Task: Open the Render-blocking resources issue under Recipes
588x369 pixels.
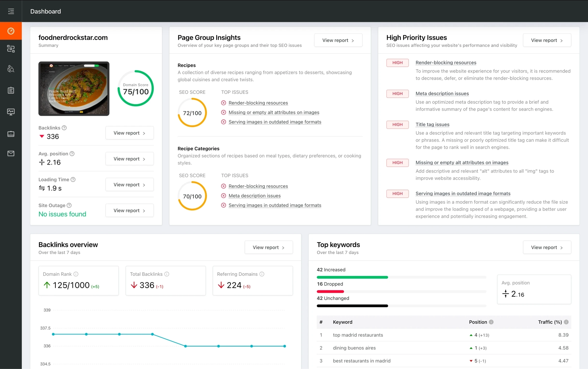Action: 258,103
